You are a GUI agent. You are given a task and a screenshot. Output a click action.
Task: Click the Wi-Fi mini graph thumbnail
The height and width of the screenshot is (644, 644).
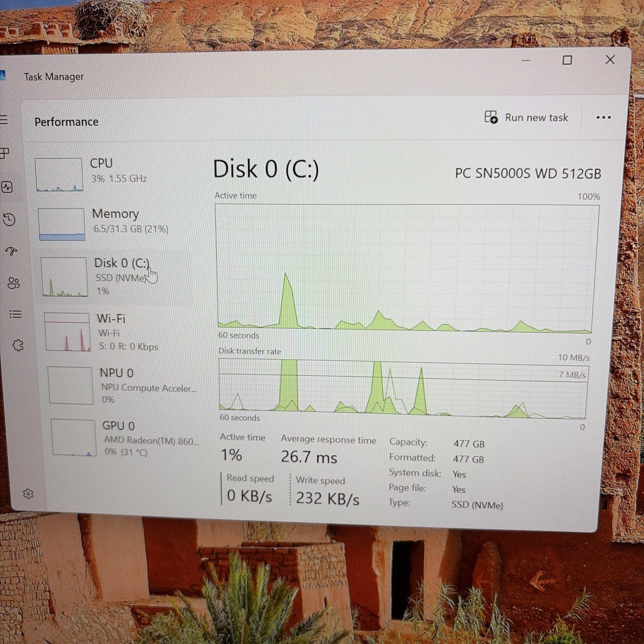[x=67, y=332]
